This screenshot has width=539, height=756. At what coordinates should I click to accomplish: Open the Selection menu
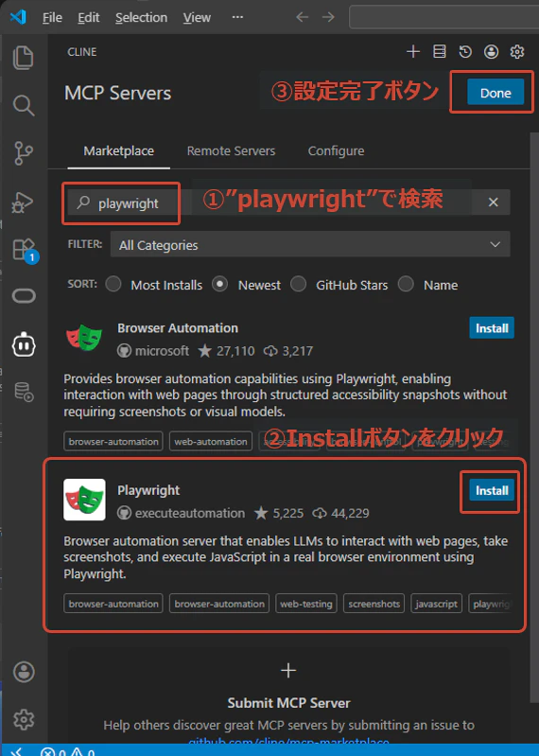coord(141,17)
